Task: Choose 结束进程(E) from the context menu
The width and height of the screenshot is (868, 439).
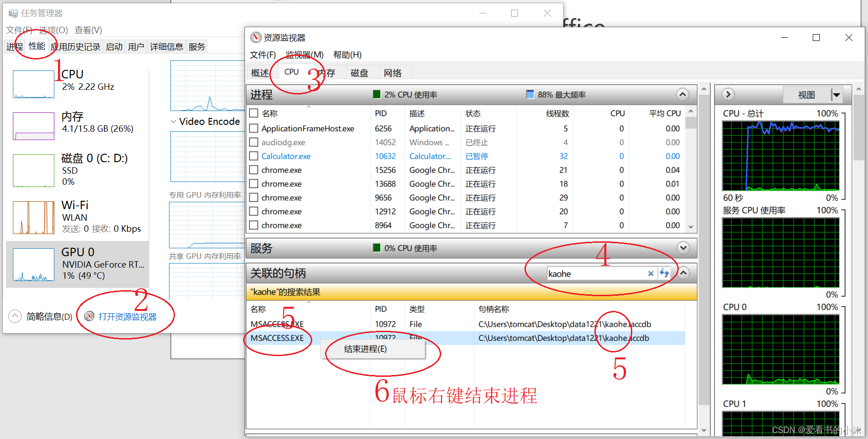Action: point(373,349)
